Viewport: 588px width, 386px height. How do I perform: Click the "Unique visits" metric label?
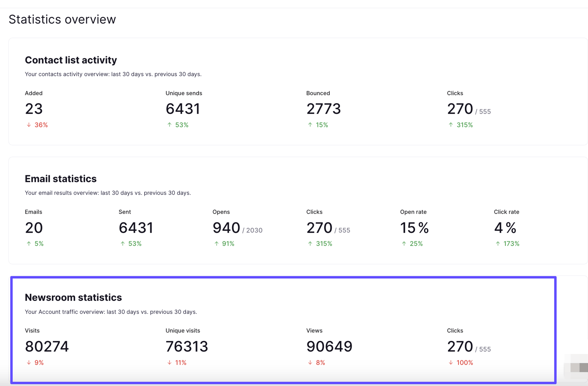click(x=183, y=331)
